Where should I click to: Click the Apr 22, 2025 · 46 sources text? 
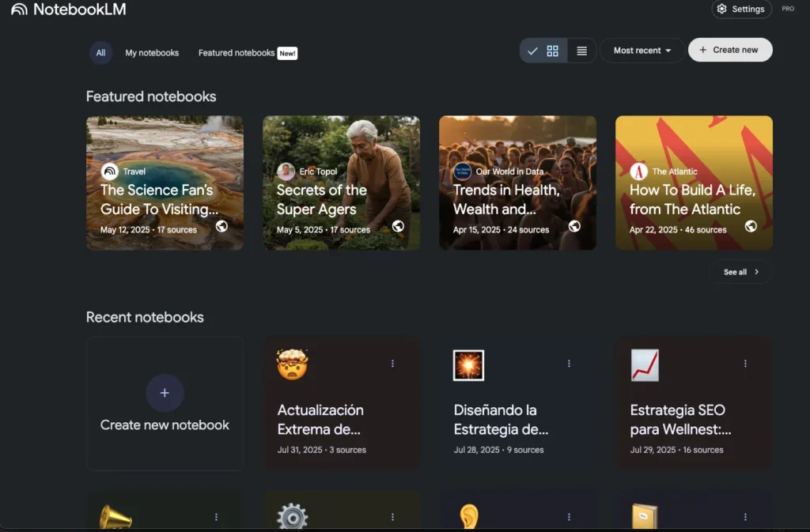(x=678, y=229)
